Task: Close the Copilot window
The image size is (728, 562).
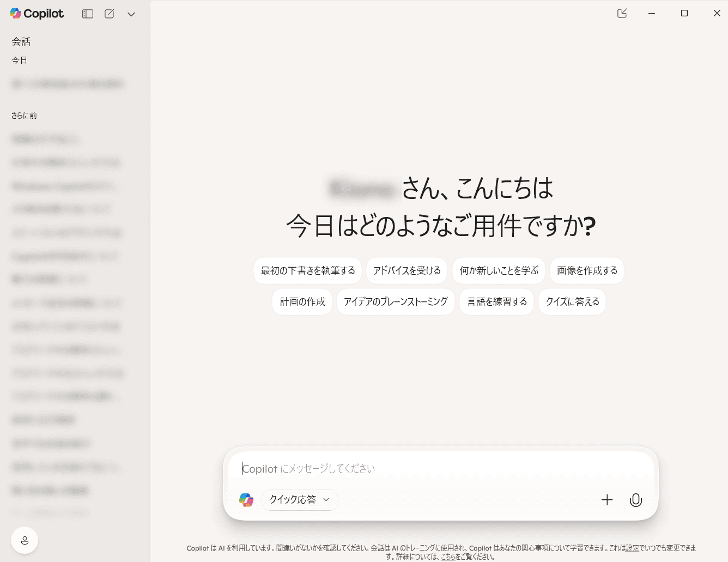Action: 717,13
